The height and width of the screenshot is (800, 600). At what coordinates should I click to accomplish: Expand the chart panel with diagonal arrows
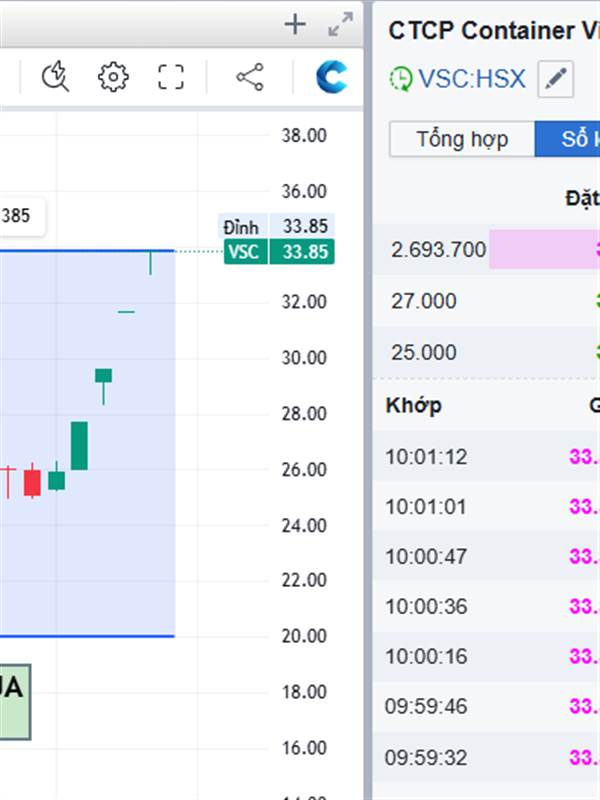tap(340, 24)
